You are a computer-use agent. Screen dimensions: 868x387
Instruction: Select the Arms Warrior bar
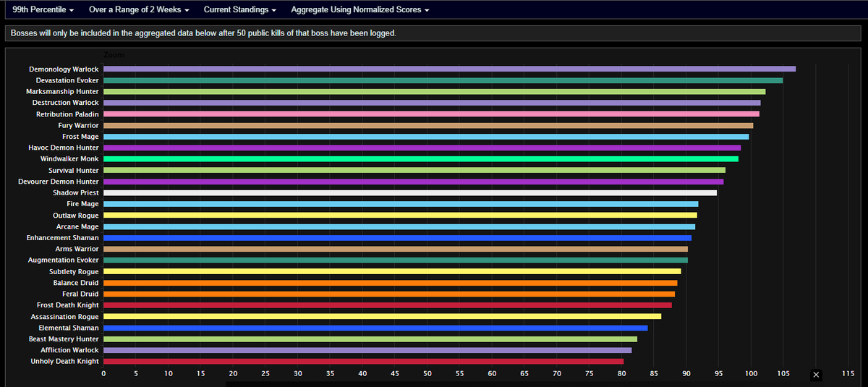point(396,249)
